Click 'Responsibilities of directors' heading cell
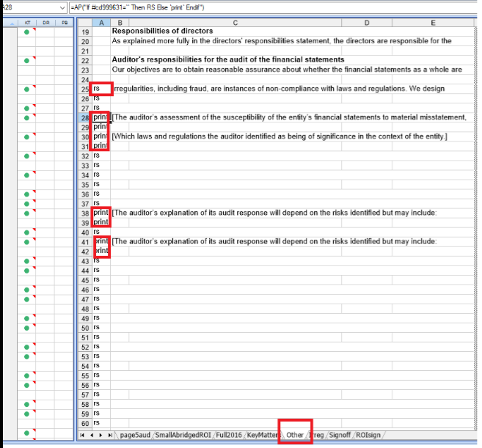Screen dimensions: 482x448 point(162,31)
